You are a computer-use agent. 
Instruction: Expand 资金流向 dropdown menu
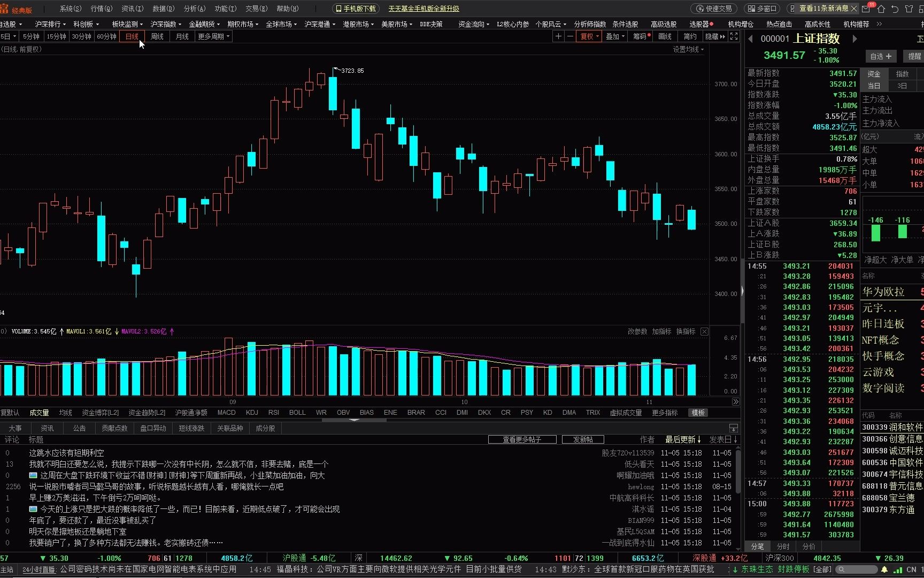coord(474,24)
